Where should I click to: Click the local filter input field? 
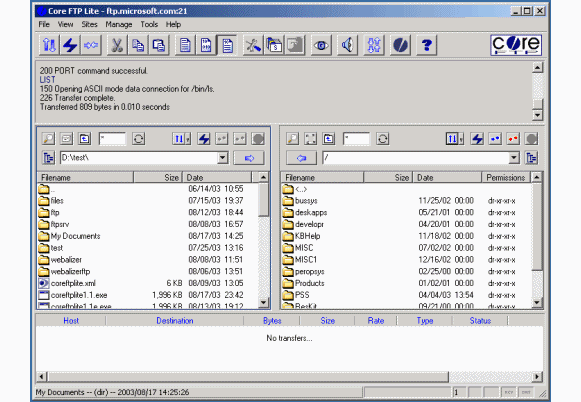(112, 139)
